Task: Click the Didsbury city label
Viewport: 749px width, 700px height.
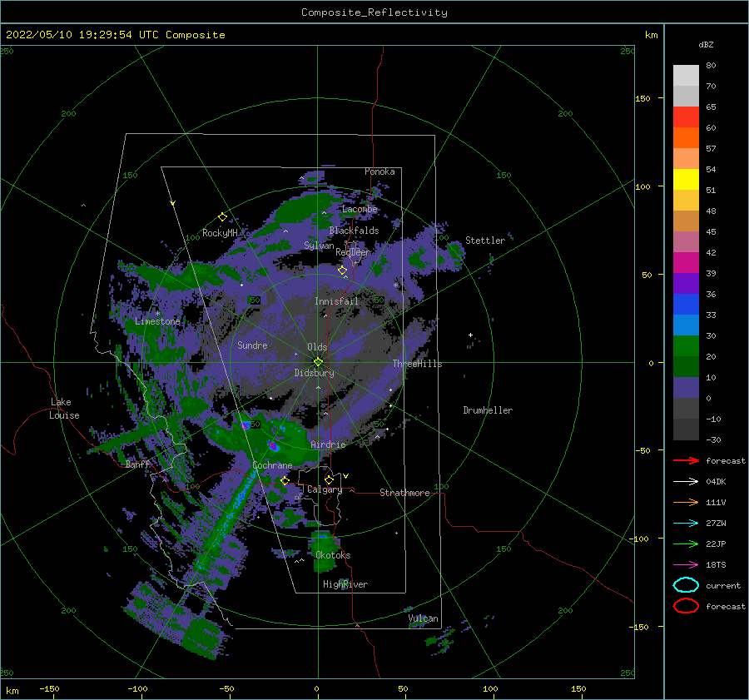Action: click(x=314, y=373)
